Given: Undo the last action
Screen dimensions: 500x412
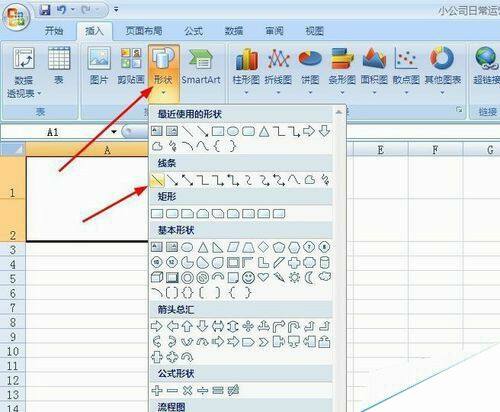Looking at the screenshot, I should [x=61, y=10].
